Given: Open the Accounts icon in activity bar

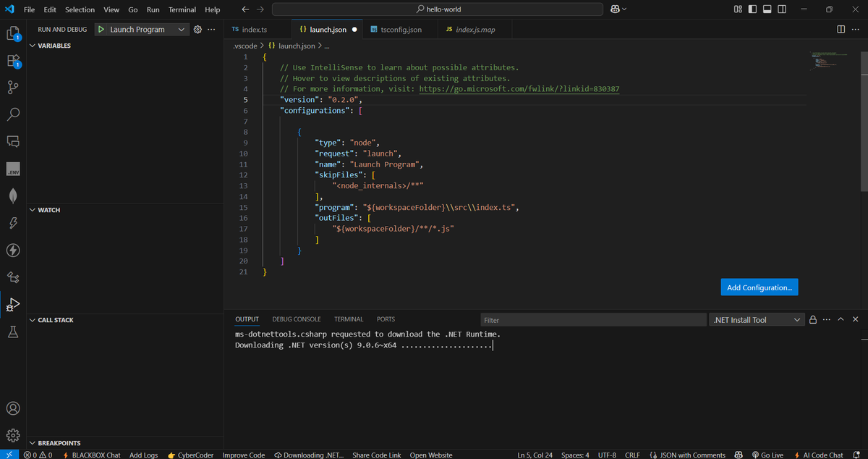Looking at the screenshot, I should tap(12, 409).
